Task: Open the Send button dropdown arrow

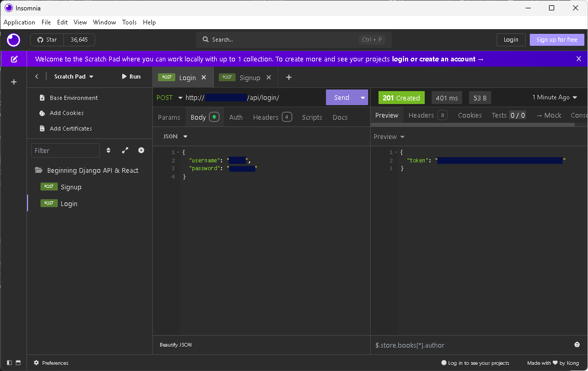Action: [x=362, y=97]
